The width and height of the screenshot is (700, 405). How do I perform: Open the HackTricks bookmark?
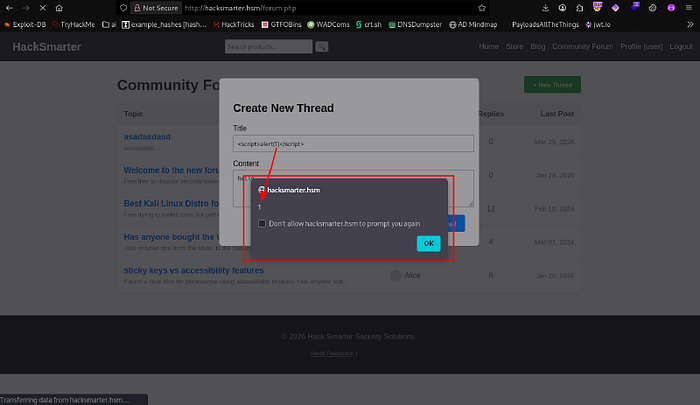(233, 25)
